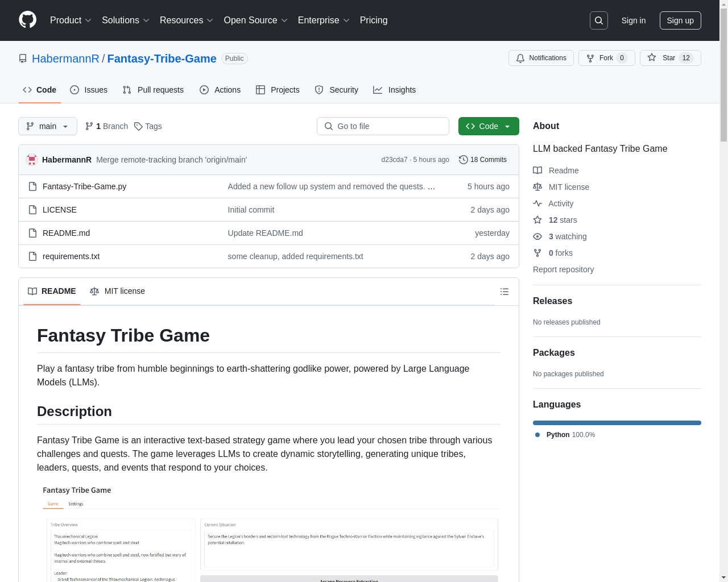728x582 pixels.
Task: Open 'Merge remote-tracking branch' commit message
Action: [x=172, y=160]
